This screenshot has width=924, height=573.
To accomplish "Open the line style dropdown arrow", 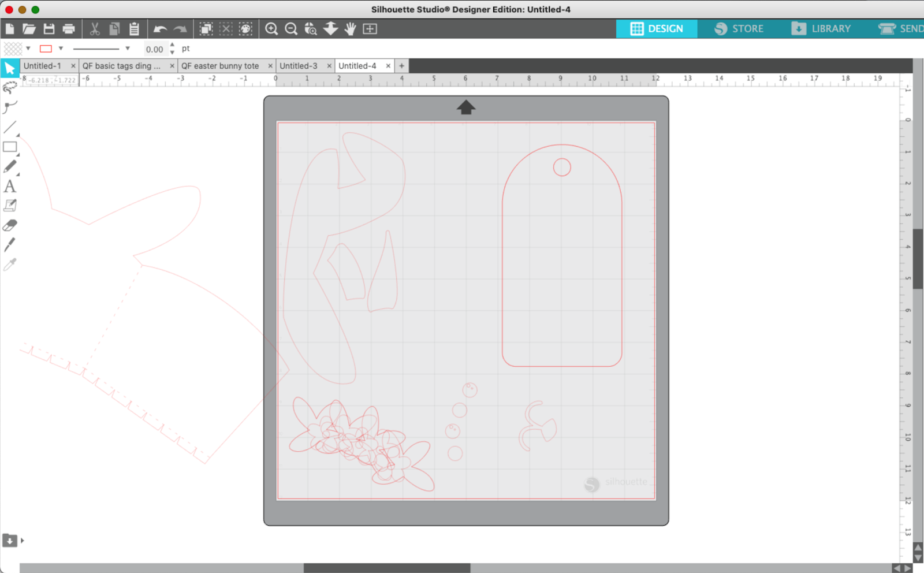I will pyautogui.click(x=128, y=49).
